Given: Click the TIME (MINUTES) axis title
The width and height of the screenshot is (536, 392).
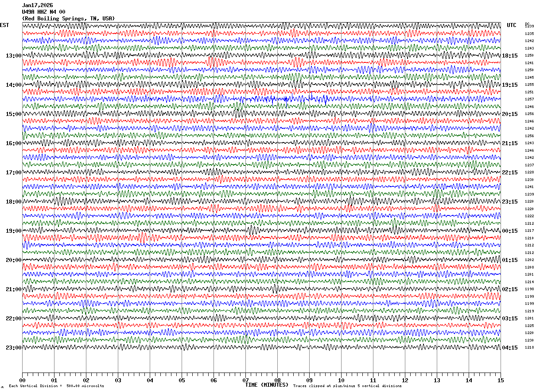Looking at the screenshot, I should pyautogui.click(x=267, y=385).
